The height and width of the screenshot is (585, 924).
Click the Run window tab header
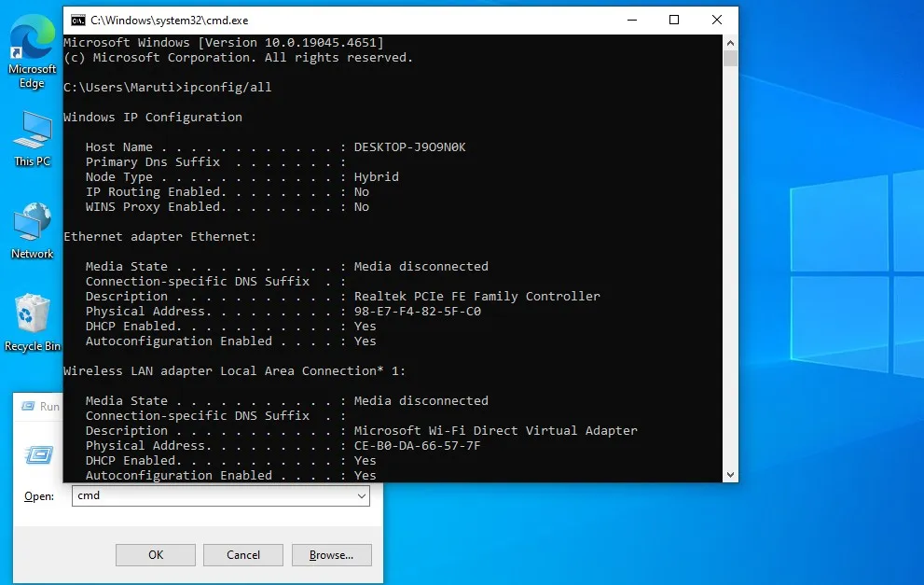[42, 406]
